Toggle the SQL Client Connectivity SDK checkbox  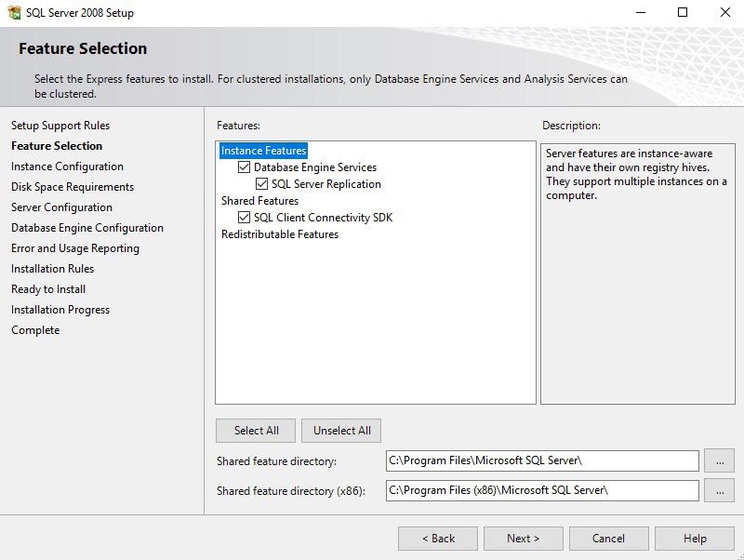[x=244, y=218]
